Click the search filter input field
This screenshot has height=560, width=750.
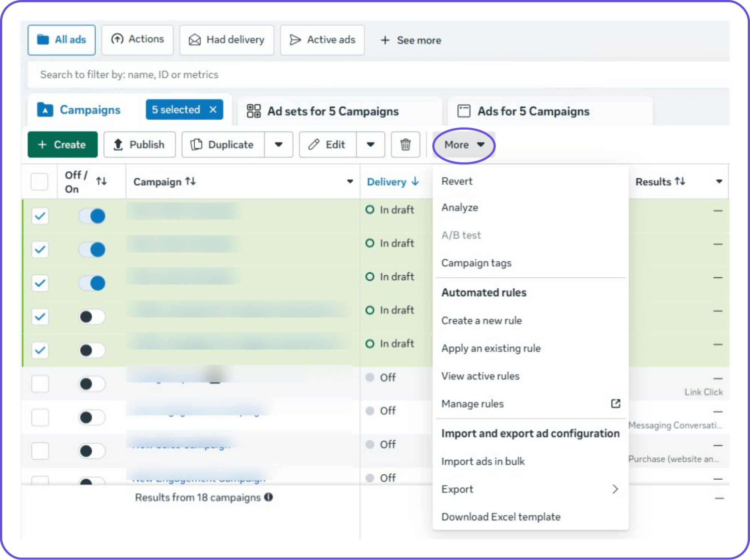click(x=378, y=75)
